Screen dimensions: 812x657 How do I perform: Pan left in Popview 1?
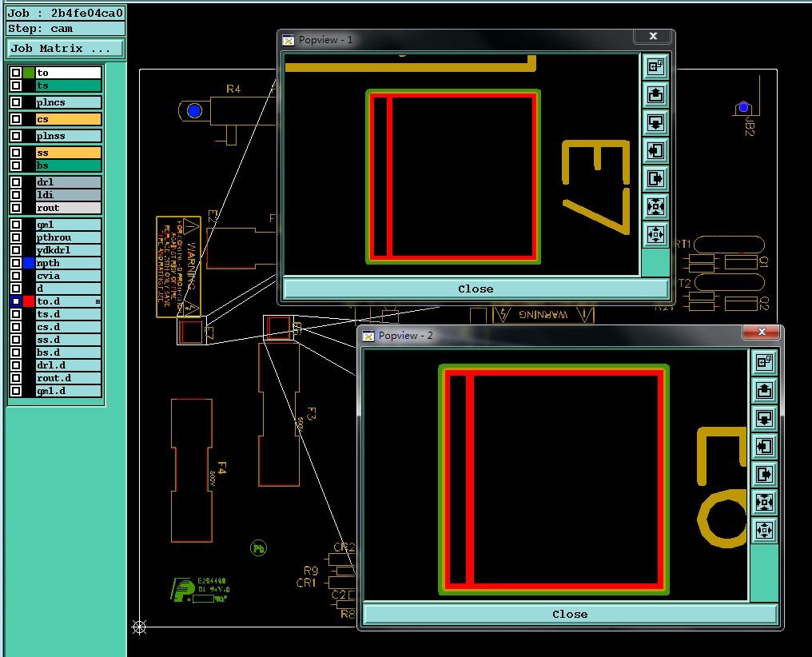tap(655, 150)
